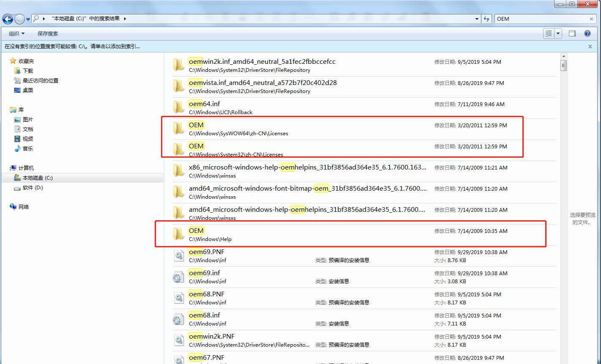The width and height of the screenshot is (601, 364).
Task: Click folder icon of OEM in C:\Windows\Help
Action: tap(179, 235)
